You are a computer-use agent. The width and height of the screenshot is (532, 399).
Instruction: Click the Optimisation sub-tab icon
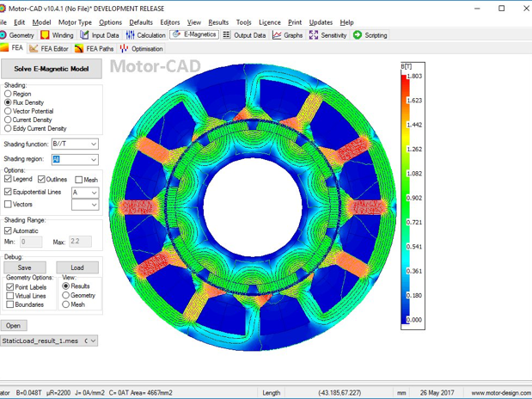point(124,48)
